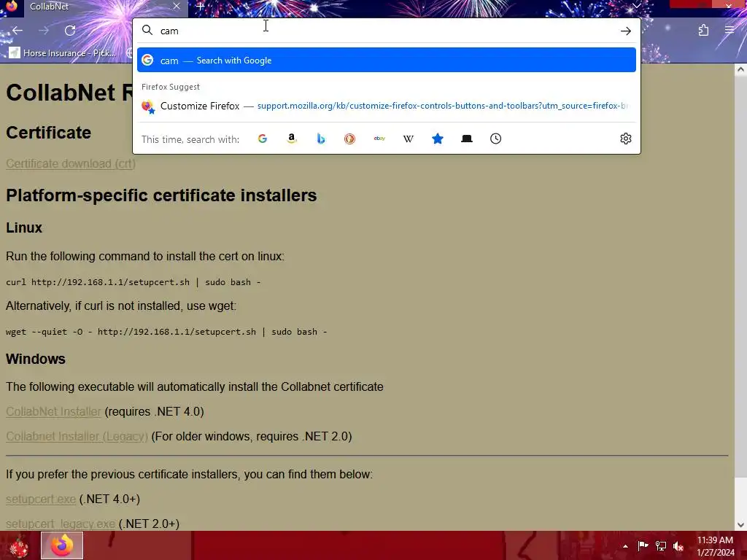Click the vertical scrollbar track
Image resolution: width=747 pixels, height=560 pixels.
point(740,497)
